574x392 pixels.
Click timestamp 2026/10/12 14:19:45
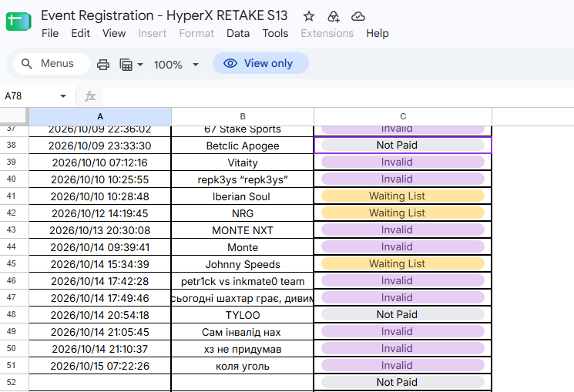[x=100, y=213]
